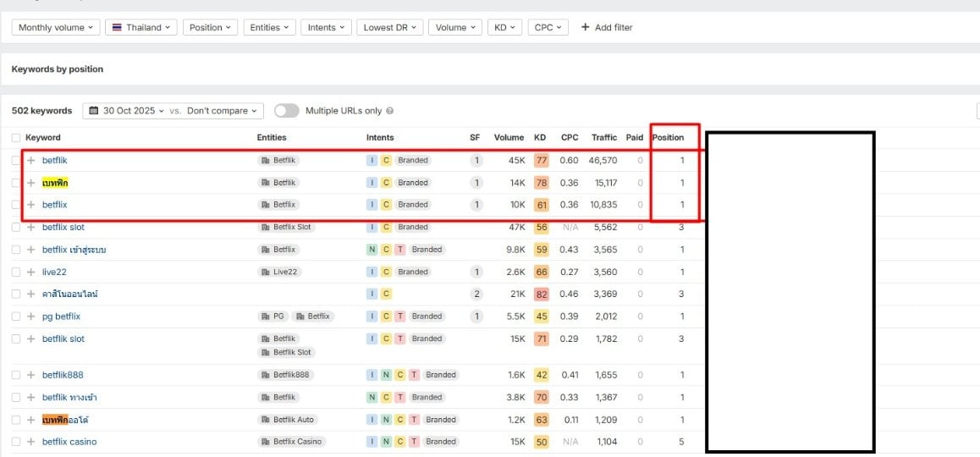The image size is (980, 457).
Task: Click plus icon beside betflix casino keyword
Action: pos(31,442)
